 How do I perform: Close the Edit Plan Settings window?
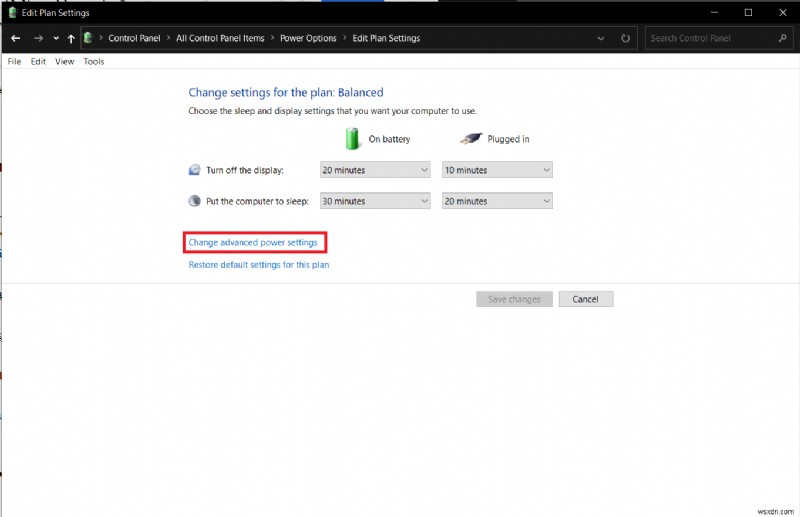click(783, 12)
